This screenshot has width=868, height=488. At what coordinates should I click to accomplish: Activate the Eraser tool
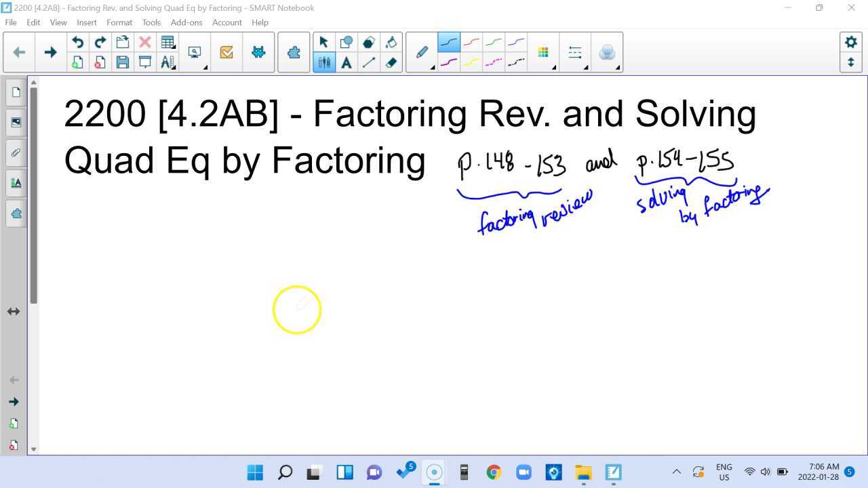click(x=392, y=62)
